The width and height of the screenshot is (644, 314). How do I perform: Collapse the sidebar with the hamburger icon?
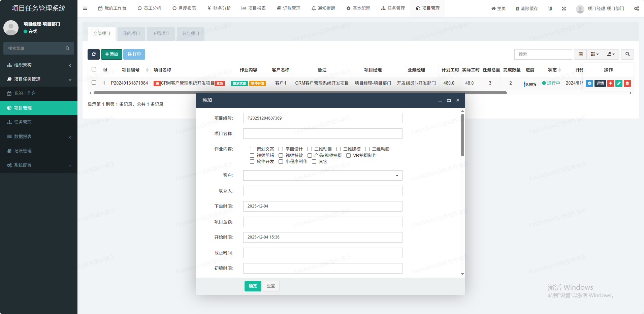coord(85,8)
